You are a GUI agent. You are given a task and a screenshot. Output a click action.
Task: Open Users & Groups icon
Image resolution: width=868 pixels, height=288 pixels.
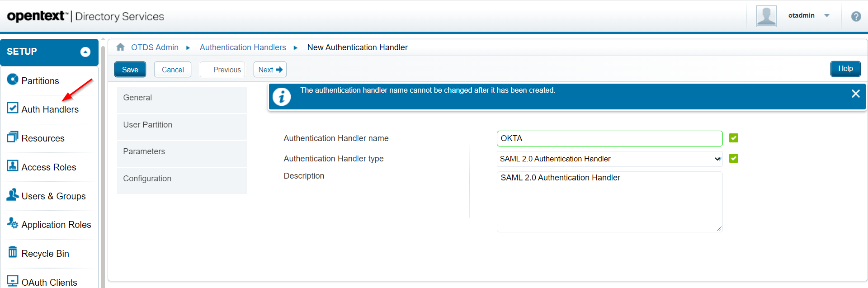point(13,195)
